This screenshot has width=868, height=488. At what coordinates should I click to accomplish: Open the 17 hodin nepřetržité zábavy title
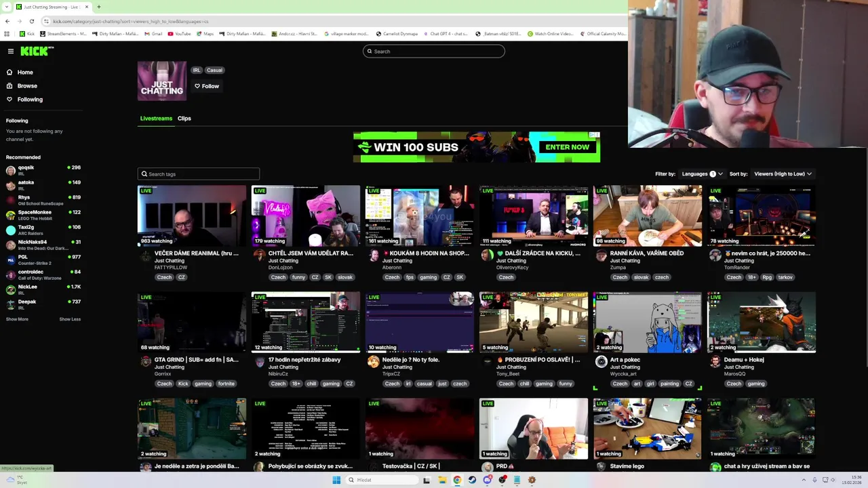coord(304,359)
